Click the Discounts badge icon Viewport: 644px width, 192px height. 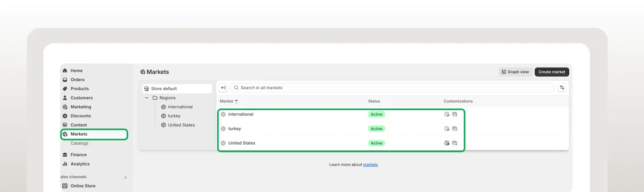[x=65, y=116]
